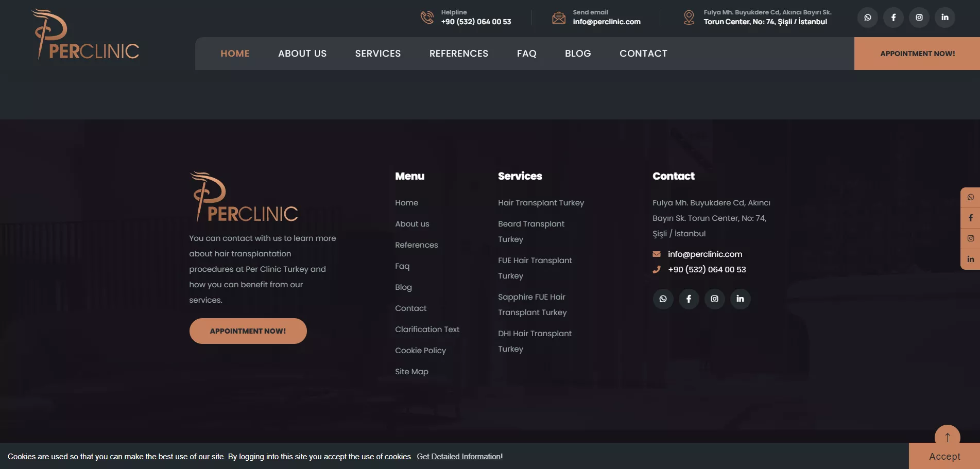The width and height of the screenshot is (980, 469).
Task: Accept the cookie notice
Action: click(x=944, y=457)
